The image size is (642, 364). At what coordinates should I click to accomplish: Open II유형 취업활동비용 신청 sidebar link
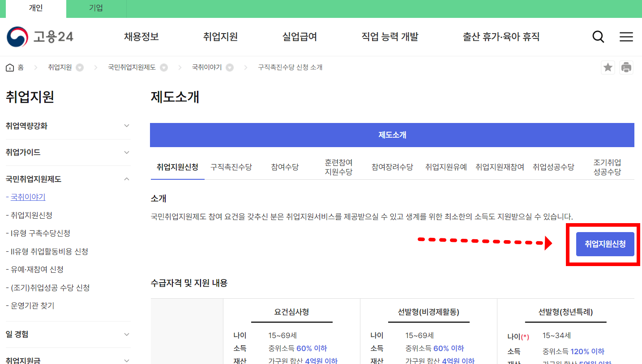tap(49, 251)
